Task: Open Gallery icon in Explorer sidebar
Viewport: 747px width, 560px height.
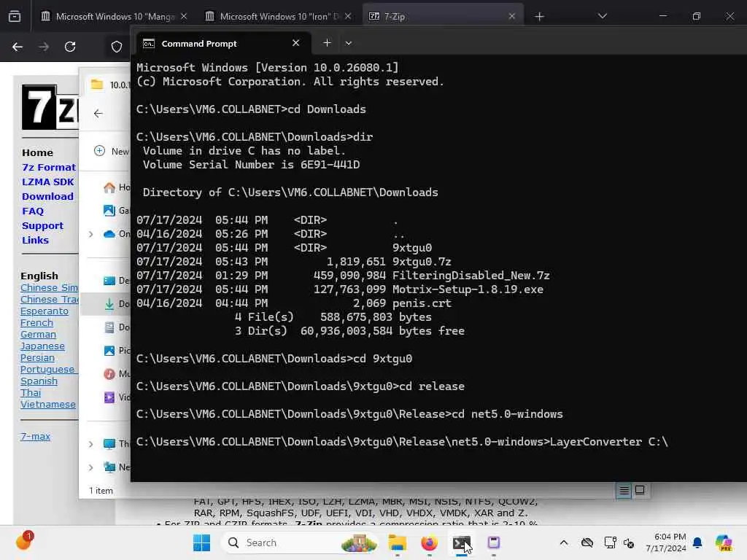Action: [109, 210]
